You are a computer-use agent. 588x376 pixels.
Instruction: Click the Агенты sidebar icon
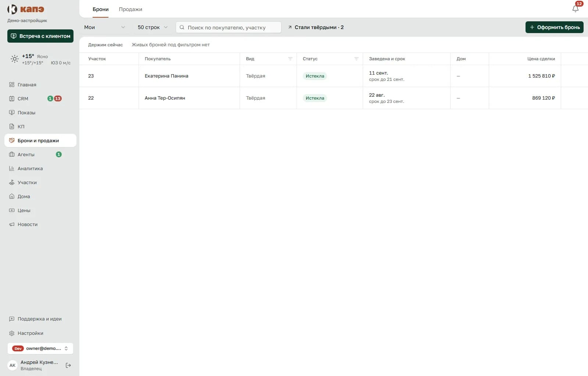pyautogui.click(x=12, y=154)
